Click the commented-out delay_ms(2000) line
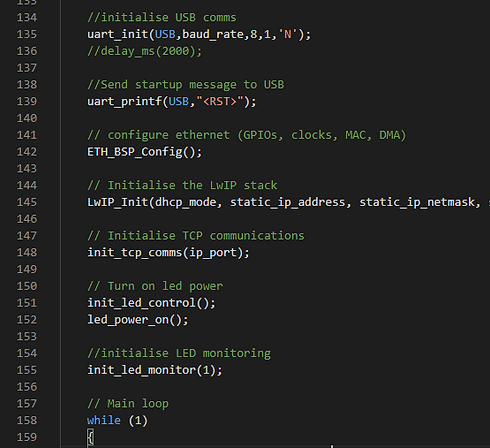 [145, 51]
